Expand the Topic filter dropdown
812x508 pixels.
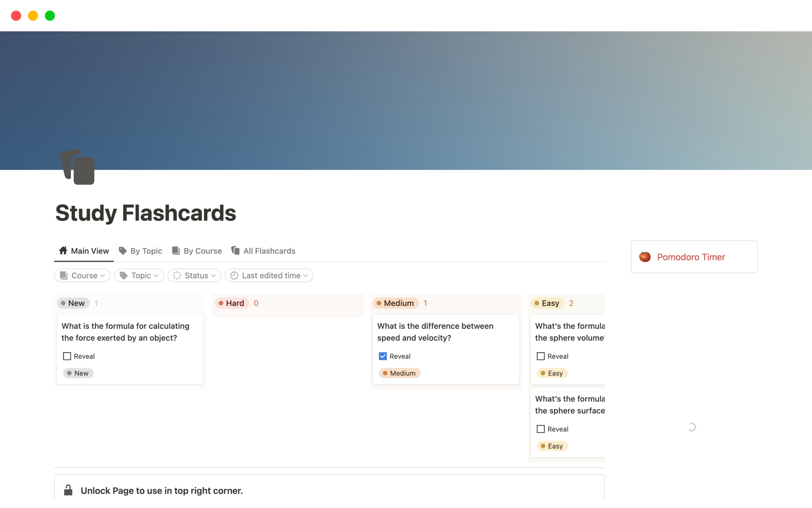[x=140, y=275]
